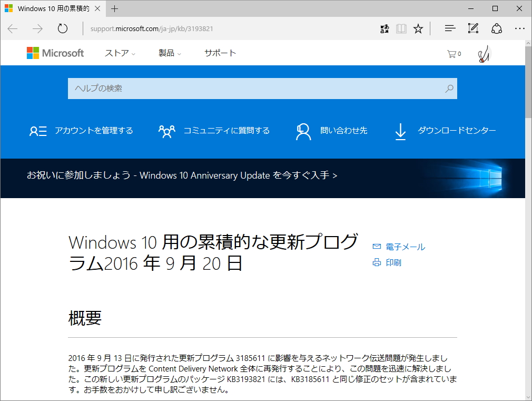532x401 pixels.
Task: Click the browser forward arrow
Action: (x=37, y=29)
